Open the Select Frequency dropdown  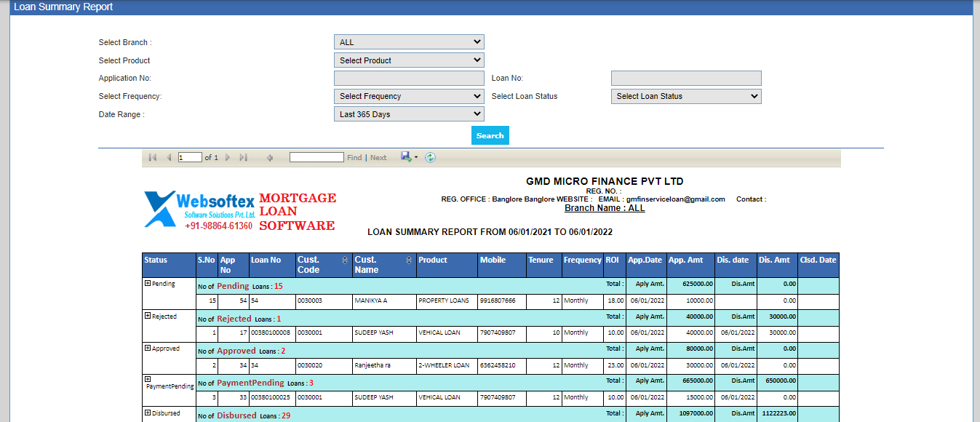click(x=409, y=96)
